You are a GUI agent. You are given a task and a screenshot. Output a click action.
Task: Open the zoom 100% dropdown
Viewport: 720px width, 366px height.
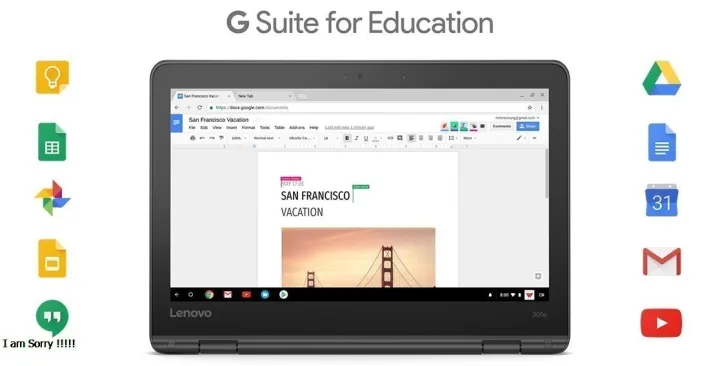239,138
